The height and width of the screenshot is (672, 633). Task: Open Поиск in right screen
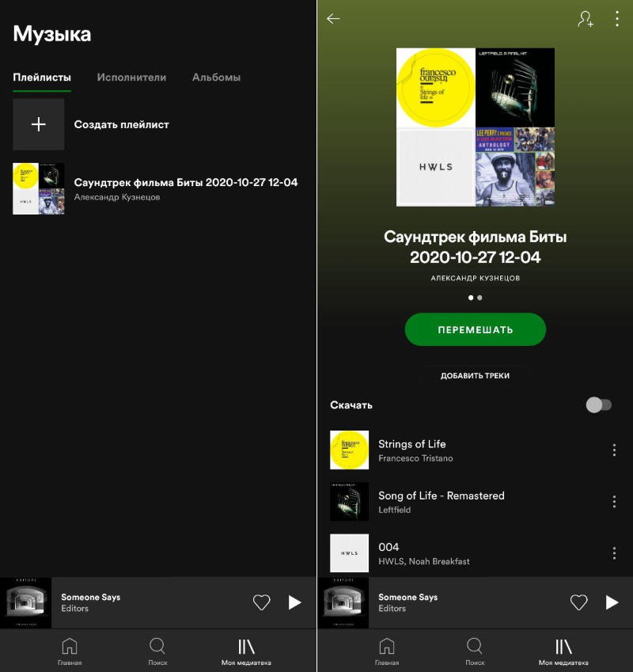click(475, 651)
